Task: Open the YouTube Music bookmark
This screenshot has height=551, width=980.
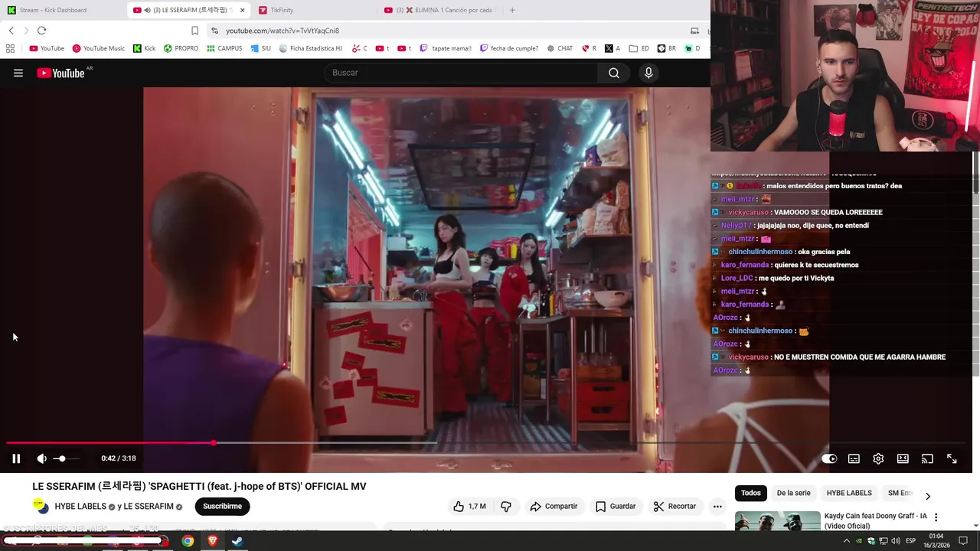Action: pos(98,48)
